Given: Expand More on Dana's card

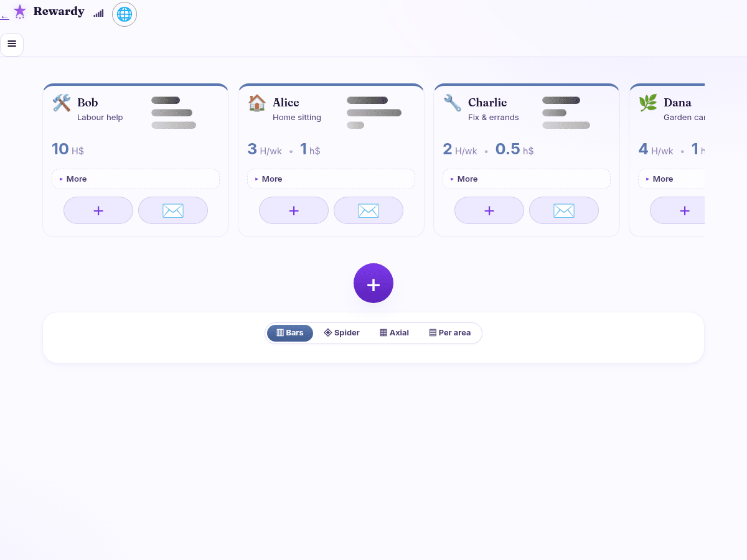Looking at the screenshot, I should click(x=671, y=179).
